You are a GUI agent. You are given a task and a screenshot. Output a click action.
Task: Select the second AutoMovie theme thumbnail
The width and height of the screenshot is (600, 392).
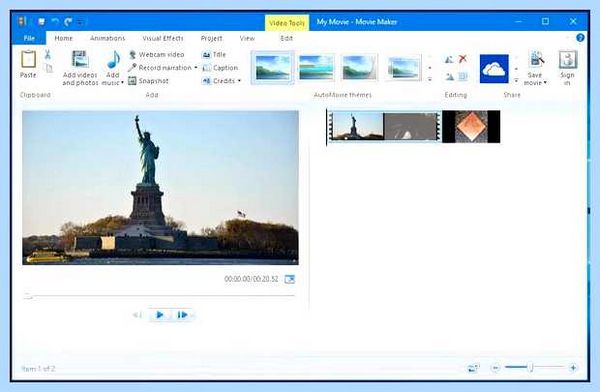click(316, 68)
